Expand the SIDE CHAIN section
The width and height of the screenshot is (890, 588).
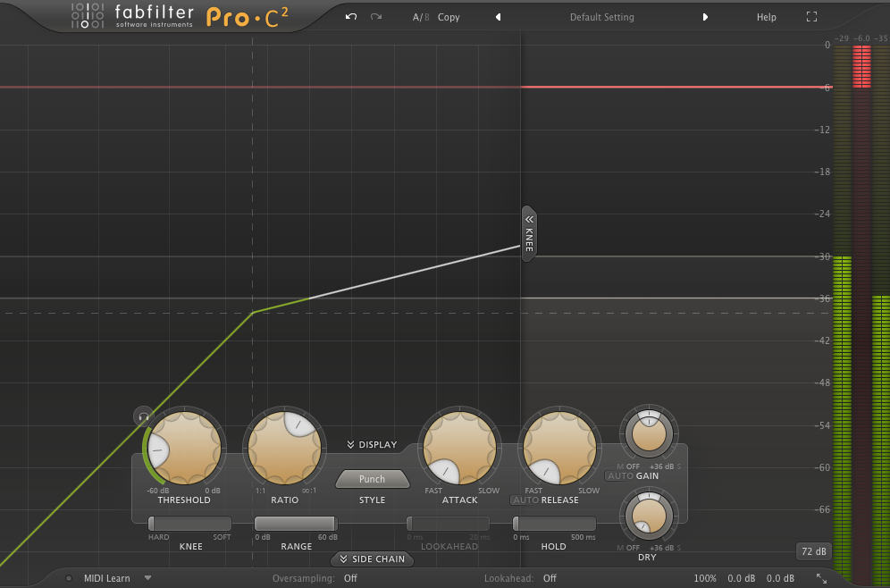373,559
